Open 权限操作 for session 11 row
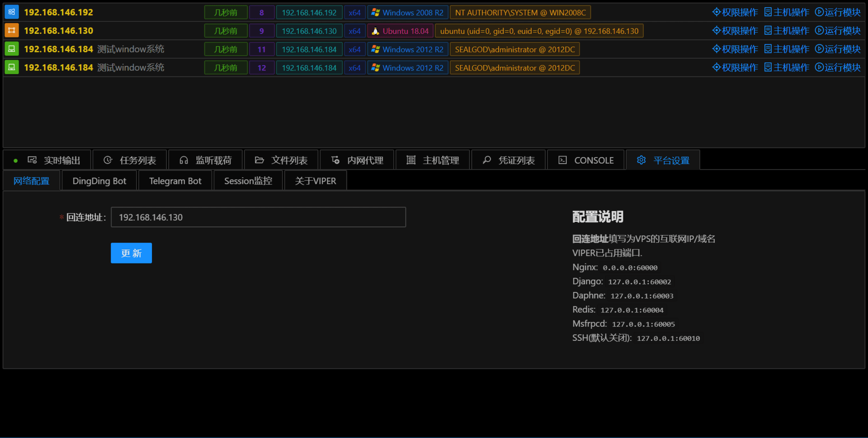This screenshot has width=868, height=438. [735, 49]
